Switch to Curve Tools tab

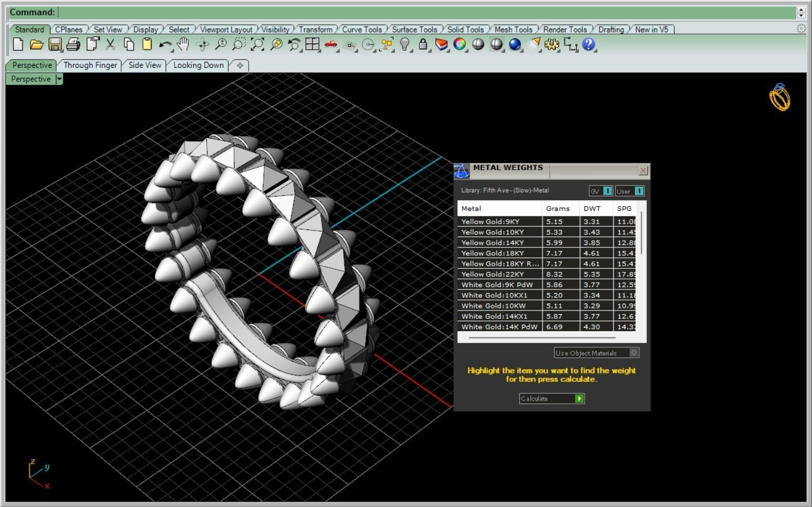coord(362,29)
